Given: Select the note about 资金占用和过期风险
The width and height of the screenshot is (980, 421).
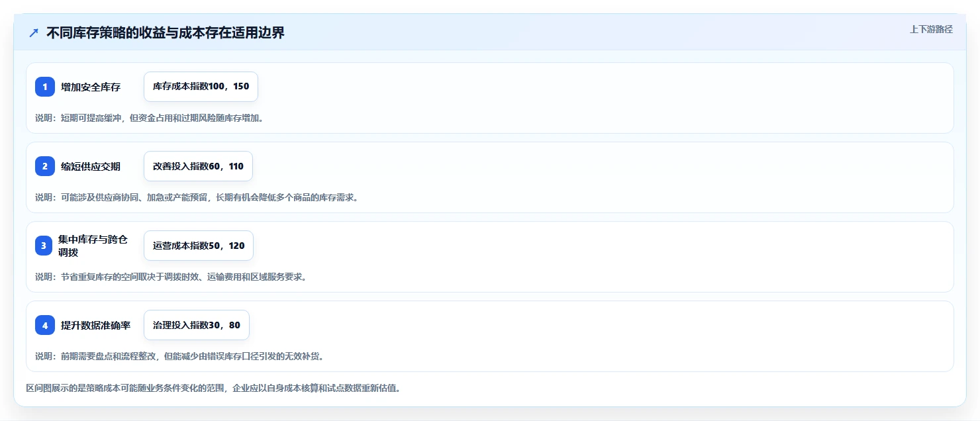Looking at the screenshot, I should coord(149,118).
